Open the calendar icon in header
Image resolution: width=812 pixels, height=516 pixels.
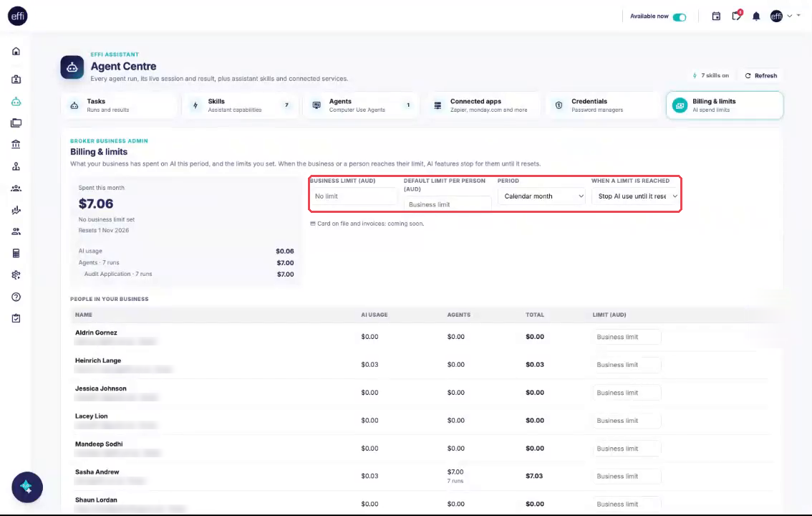click(x=716, y=16)
